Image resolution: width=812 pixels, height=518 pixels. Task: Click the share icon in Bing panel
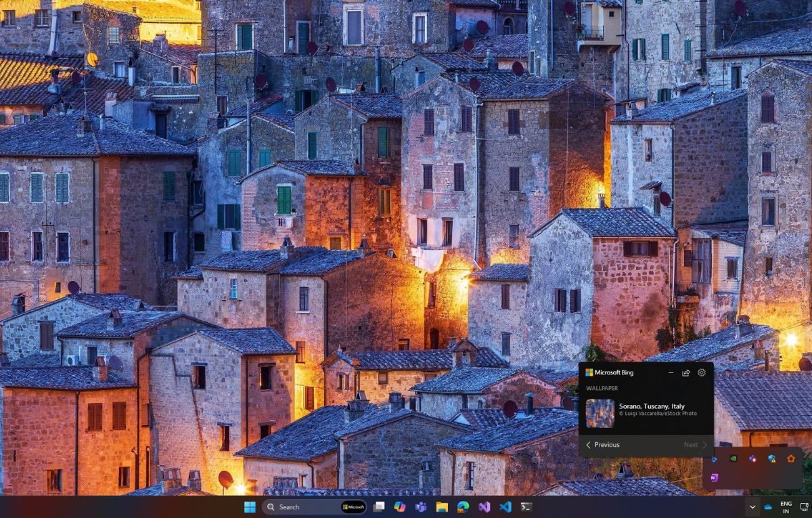click(685, 372)
